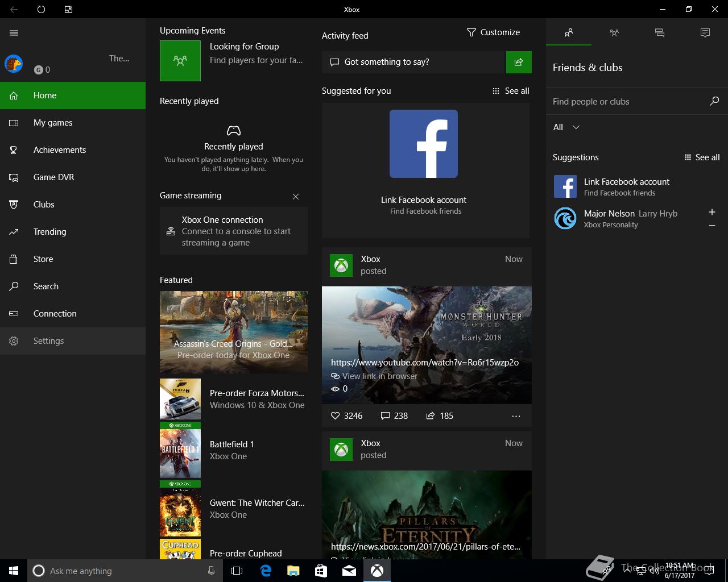Screen dimensions: 728x582
Task: Click See all in Suggested for you
Action: click(x=511, y=91)
